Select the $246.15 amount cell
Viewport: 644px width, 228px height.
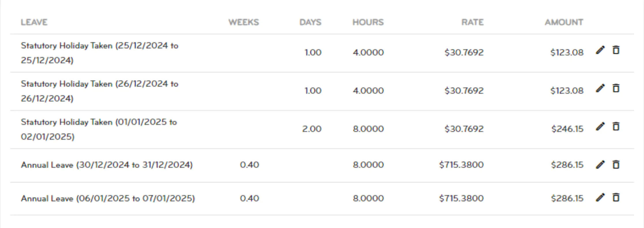567,129
